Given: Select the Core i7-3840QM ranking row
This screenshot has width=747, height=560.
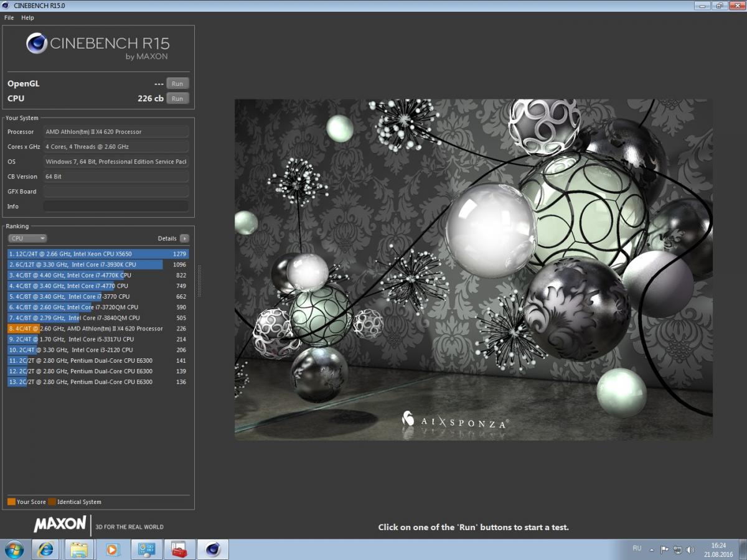Looking at the screenshot, I should (x=98, y=318).
